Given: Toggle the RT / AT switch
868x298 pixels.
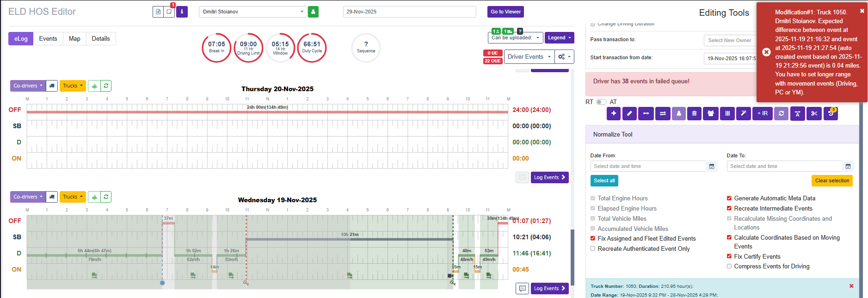Looking at the screenshot, I should 601,102.
